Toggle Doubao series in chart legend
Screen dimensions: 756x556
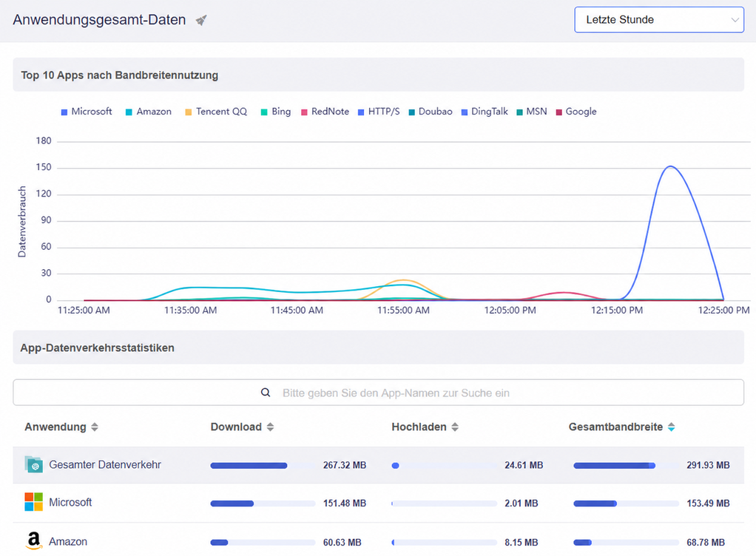click(430, 112)
